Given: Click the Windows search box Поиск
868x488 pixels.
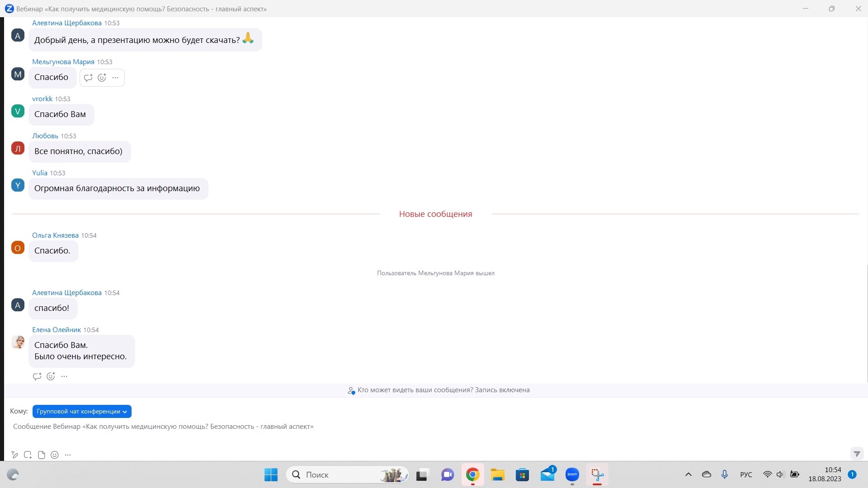Looking at the screenshot, I should [347, 475].
